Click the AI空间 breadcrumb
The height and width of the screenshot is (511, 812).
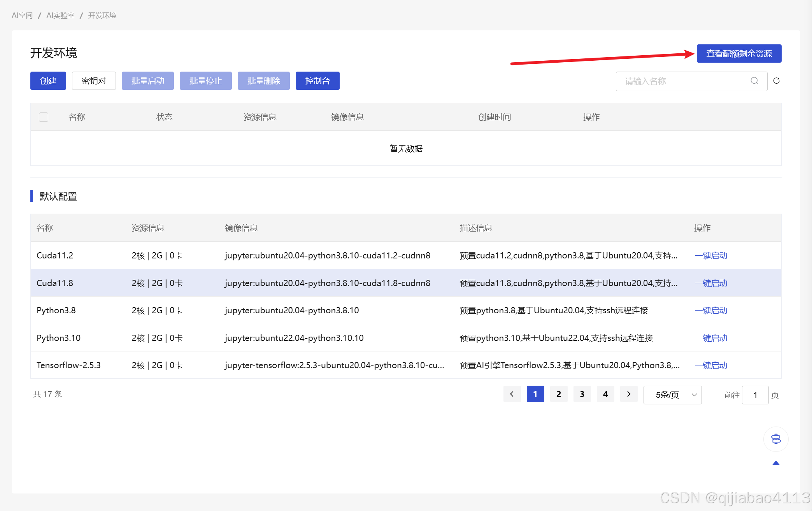[x=22, y=15]
